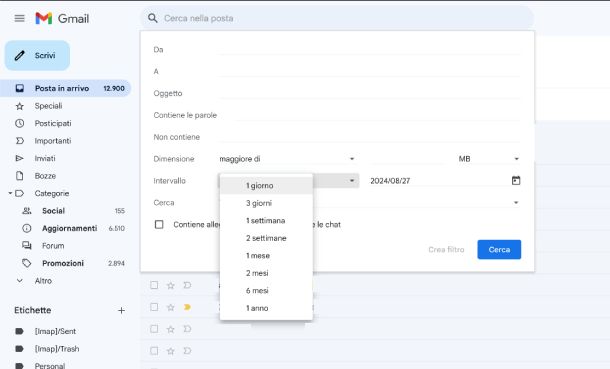Click the Promozioni tag icon

[26, 263]
